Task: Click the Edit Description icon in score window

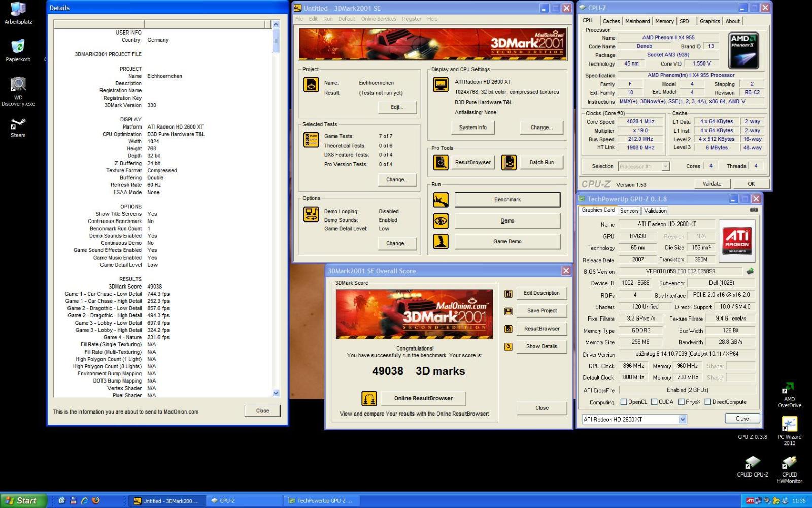Action: [x=508, y=294]
